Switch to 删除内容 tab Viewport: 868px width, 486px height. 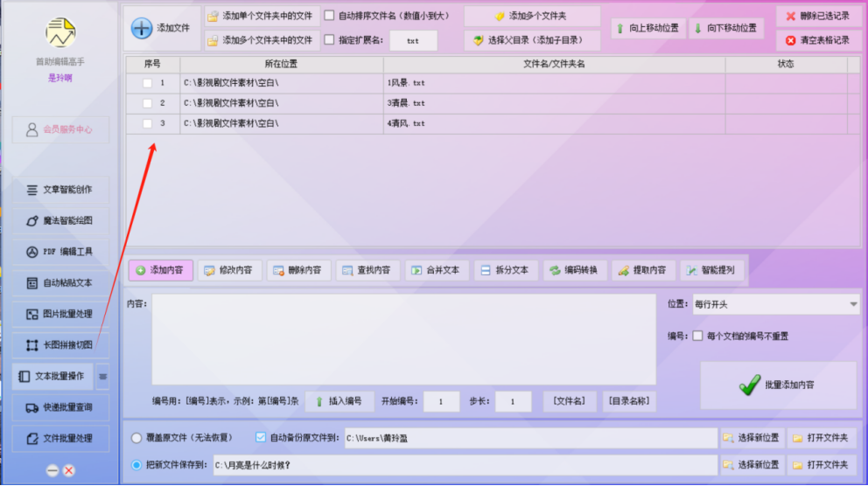[x=299, y=270]
